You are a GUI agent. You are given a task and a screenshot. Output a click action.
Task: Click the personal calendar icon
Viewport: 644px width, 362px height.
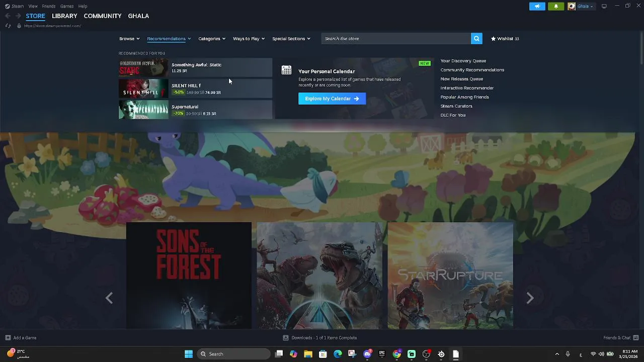point(286,70)
